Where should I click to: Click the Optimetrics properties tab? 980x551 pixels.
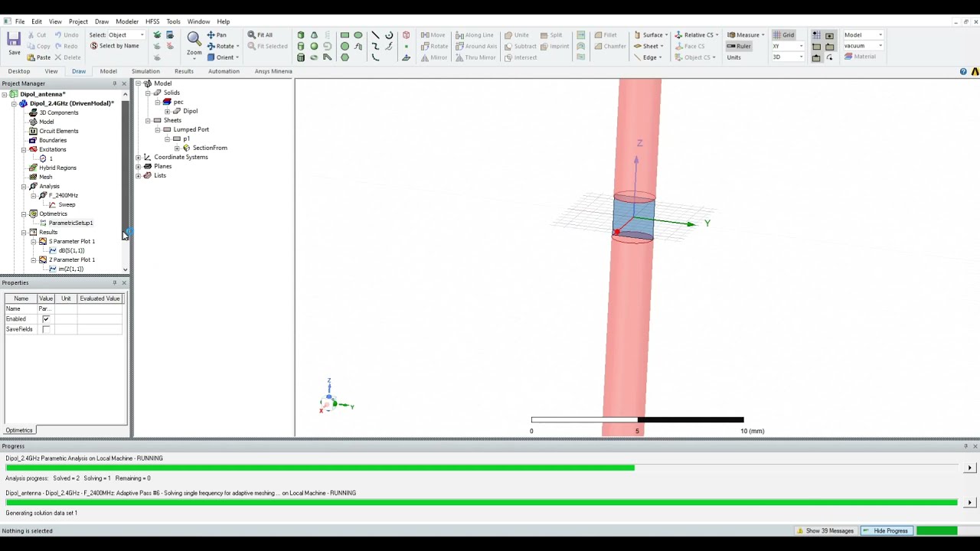[19, 430]
